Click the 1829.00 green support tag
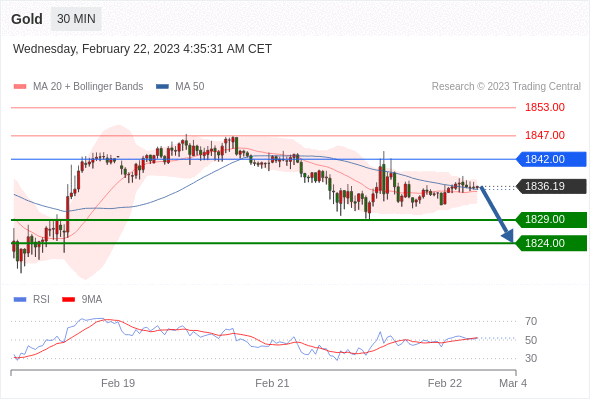Image resolution: width=590 pixels, height=400 pixels. click(551, 219)
